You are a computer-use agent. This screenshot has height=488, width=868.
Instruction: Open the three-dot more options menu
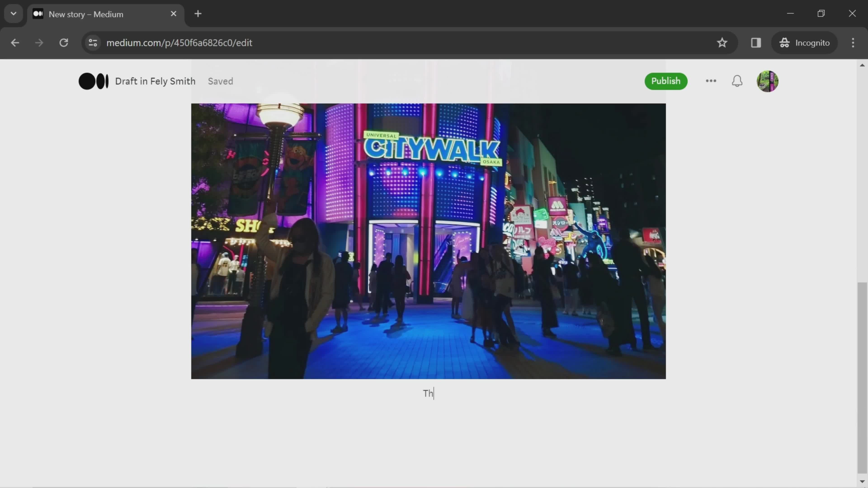[x=711, y=81]
